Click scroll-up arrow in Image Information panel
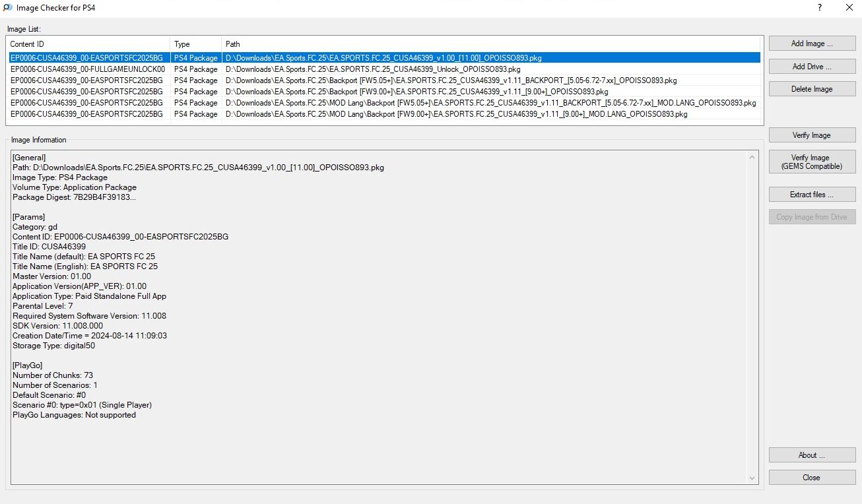Screen dimensions: 862x504 [752, 158]
